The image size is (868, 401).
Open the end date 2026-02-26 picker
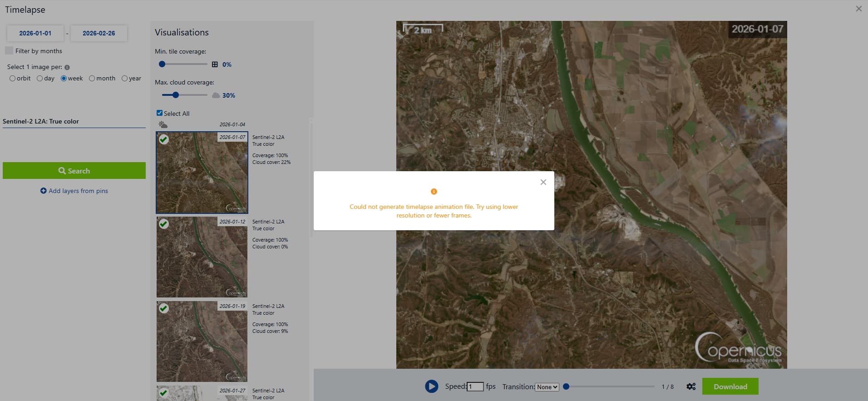pos(99,33)
